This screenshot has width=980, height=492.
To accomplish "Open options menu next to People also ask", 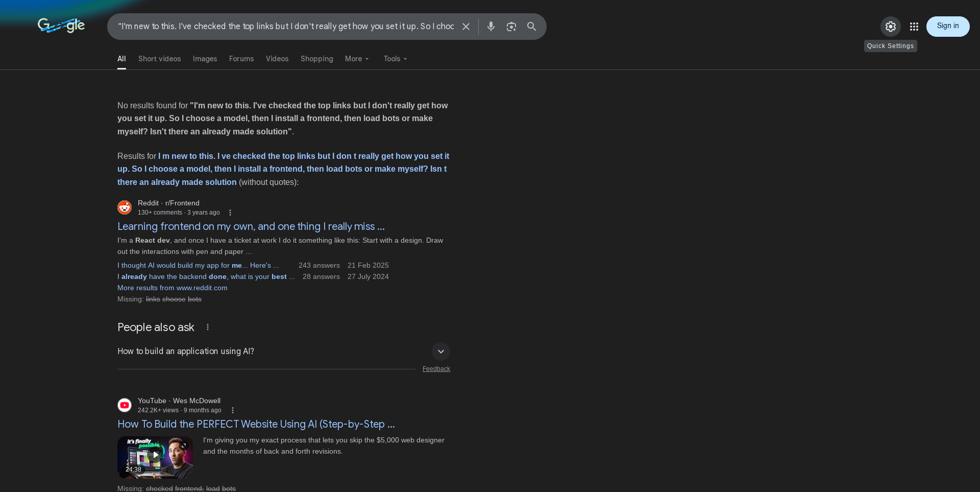I will [x=208, y=327].
